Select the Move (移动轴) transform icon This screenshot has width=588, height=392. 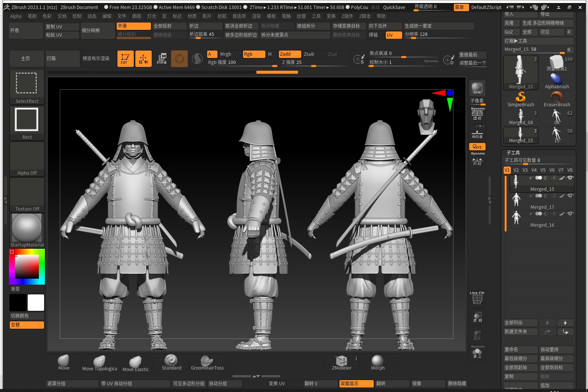(x=161, y=59)
